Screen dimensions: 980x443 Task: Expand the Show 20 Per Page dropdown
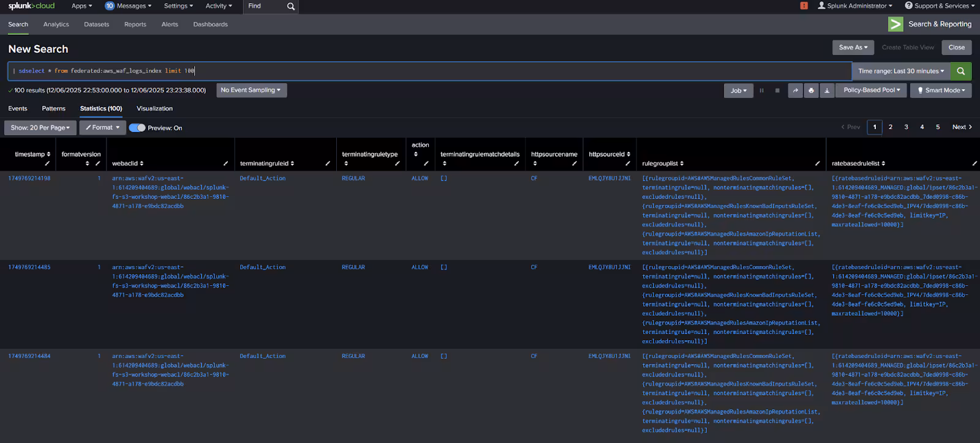click(x=40, y=128)
